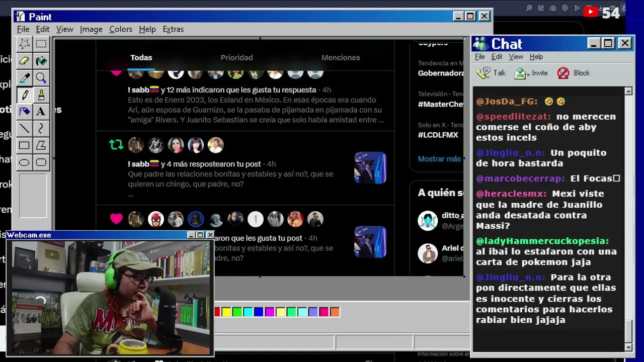Choose the Curve tool in Paint
The height and width of the screenshot is (362, 644).
point(41,129)
